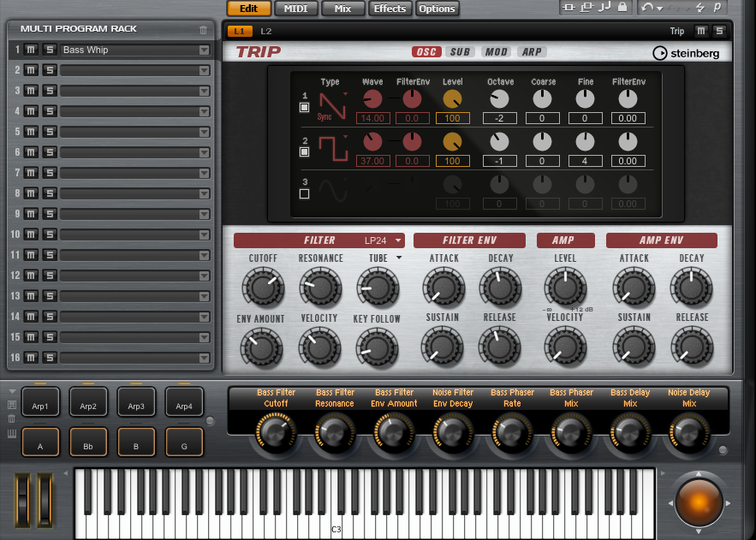
Task: Click the Amp Level knob
Action: coord(565,288)
